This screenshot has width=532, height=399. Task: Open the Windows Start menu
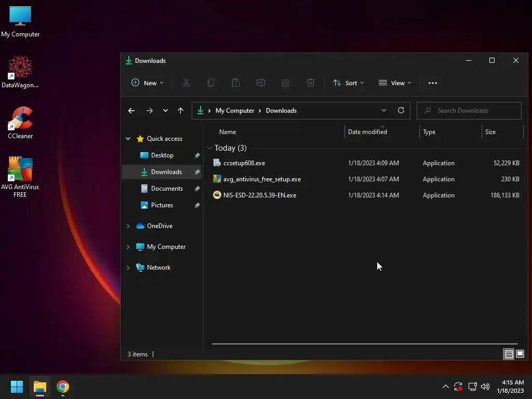click(17, 387)
